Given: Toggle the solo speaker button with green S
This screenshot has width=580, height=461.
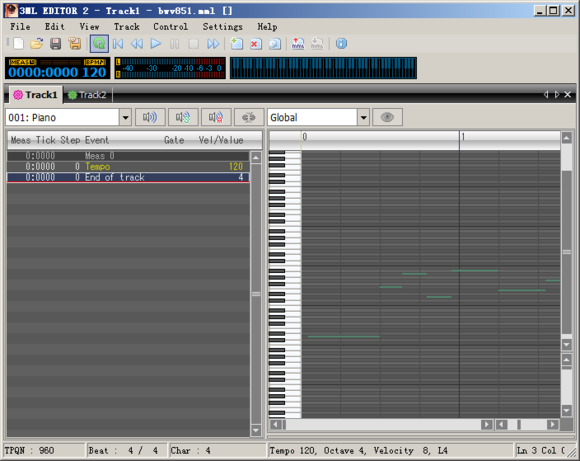Looking at the screenshot, I should pyautogui.click(x=183, y=118).
